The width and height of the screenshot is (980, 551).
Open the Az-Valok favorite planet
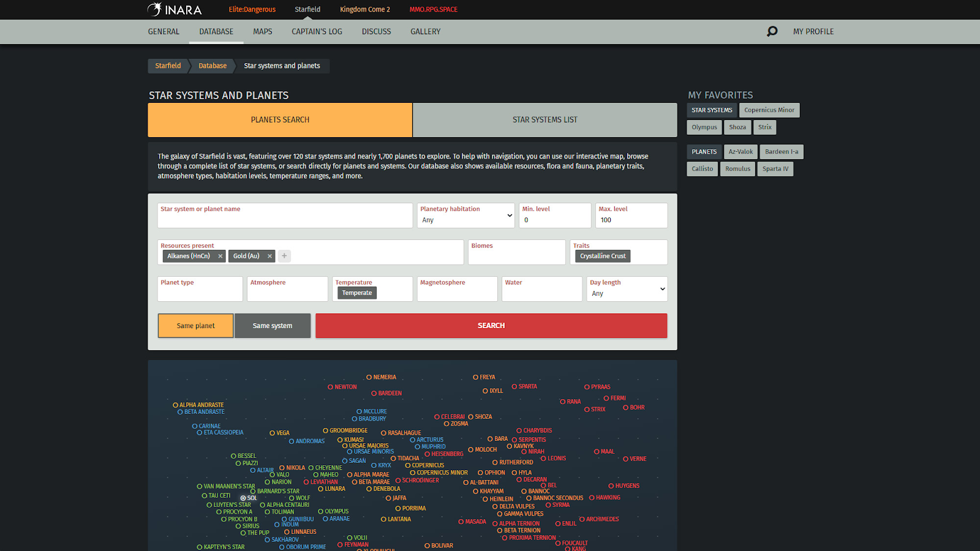click(x=741, y=152)
